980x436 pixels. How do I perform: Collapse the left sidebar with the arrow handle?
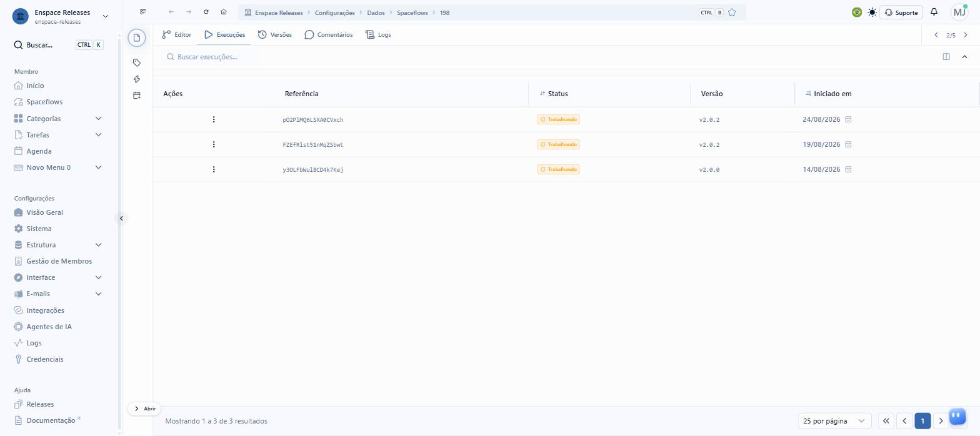[x=121, y=218]
